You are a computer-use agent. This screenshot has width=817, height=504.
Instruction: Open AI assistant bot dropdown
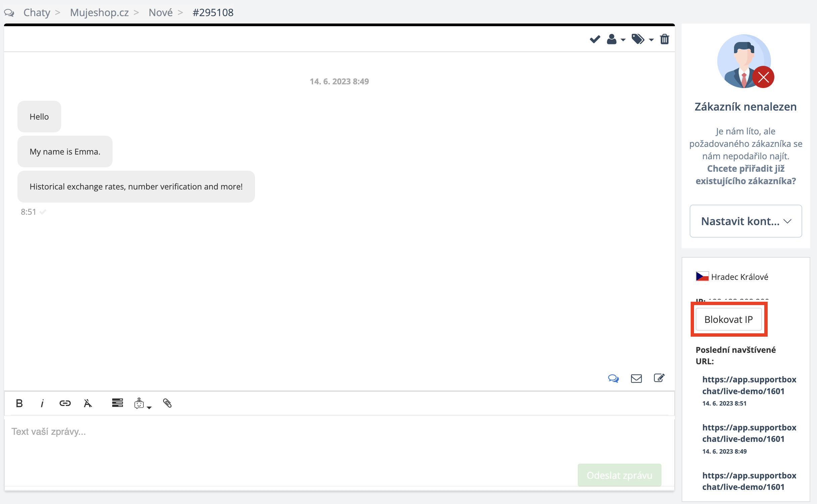(142, 403)
